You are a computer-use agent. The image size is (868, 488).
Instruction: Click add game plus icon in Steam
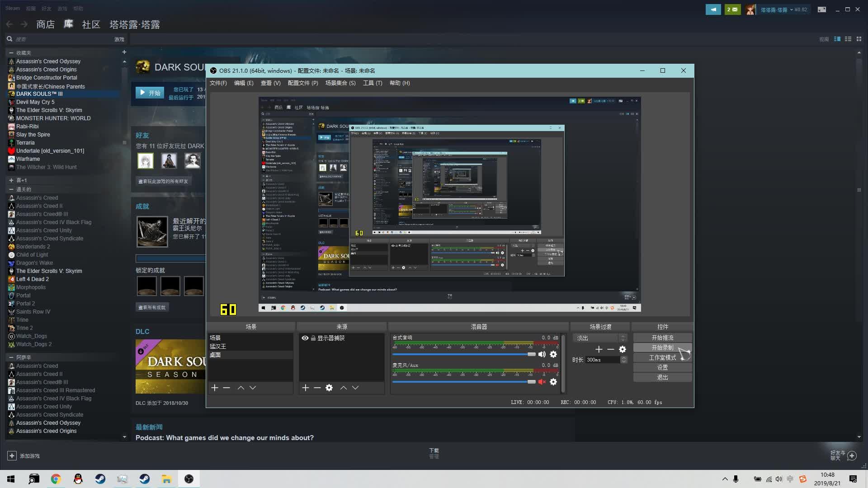(x=12, y=456)
